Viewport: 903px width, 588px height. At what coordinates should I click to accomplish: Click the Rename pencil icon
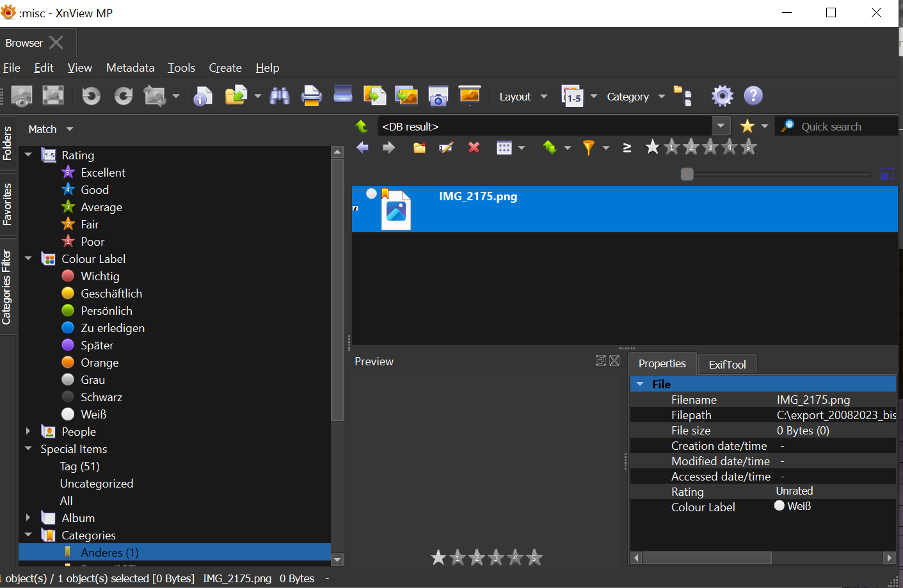[446, 148]
